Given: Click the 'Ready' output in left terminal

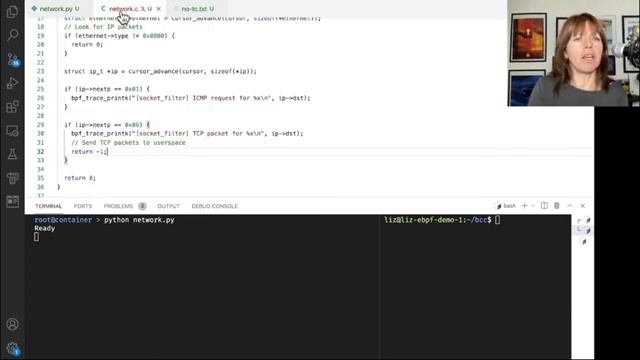Looking at the screenshot, I should tap(44, 229).
